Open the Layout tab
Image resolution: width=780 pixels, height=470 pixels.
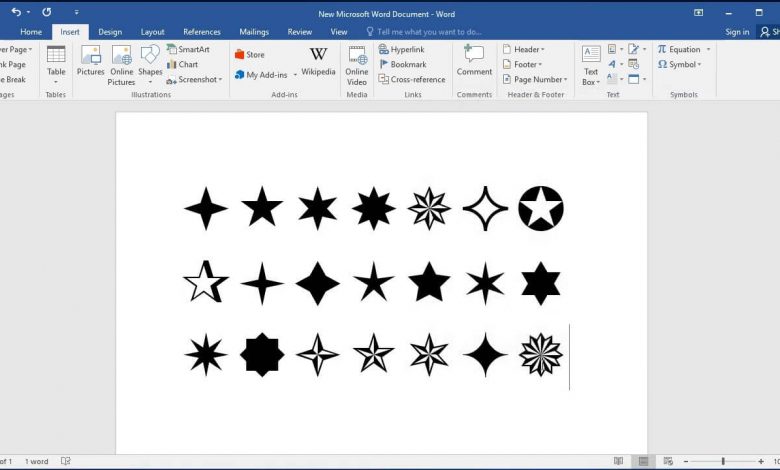coord(152,32)
